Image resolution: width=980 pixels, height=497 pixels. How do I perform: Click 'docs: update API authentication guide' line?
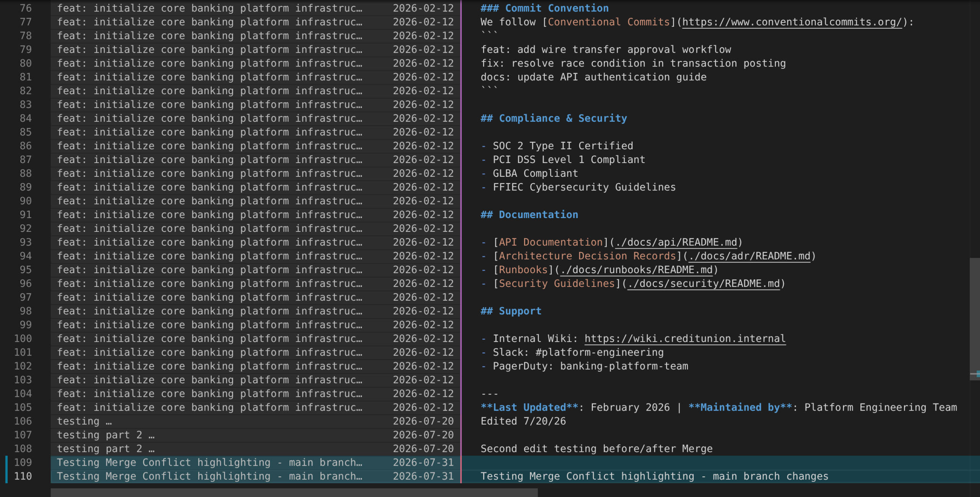click(x=593, y=77)
